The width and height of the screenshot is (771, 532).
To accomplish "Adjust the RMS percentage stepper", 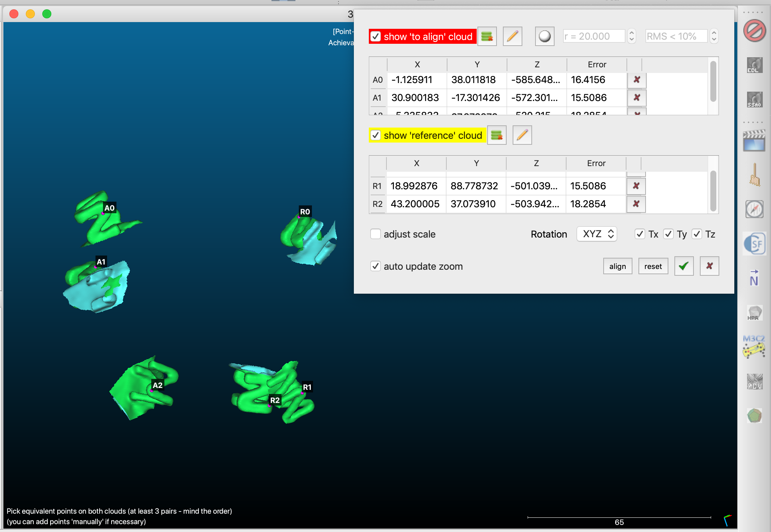I will [x=714, y=37].
